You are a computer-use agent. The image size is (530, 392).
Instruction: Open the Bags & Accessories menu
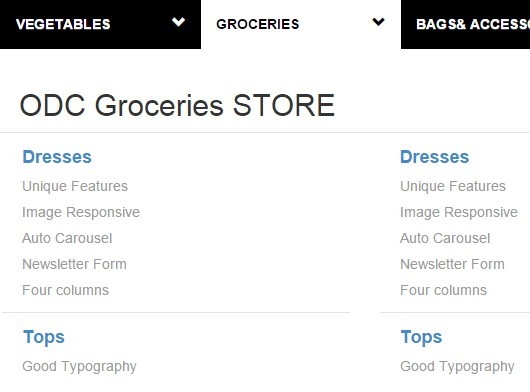pyautogui.click(x=465, y=24)
